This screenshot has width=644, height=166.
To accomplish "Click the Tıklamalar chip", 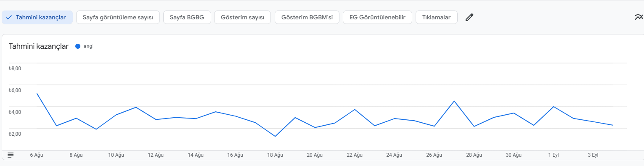I will tap(437, 17).
